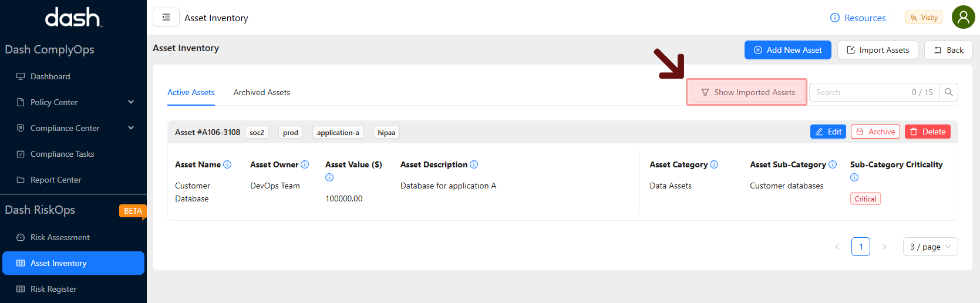Expand the Compliance Center menu

coord(131,128)
